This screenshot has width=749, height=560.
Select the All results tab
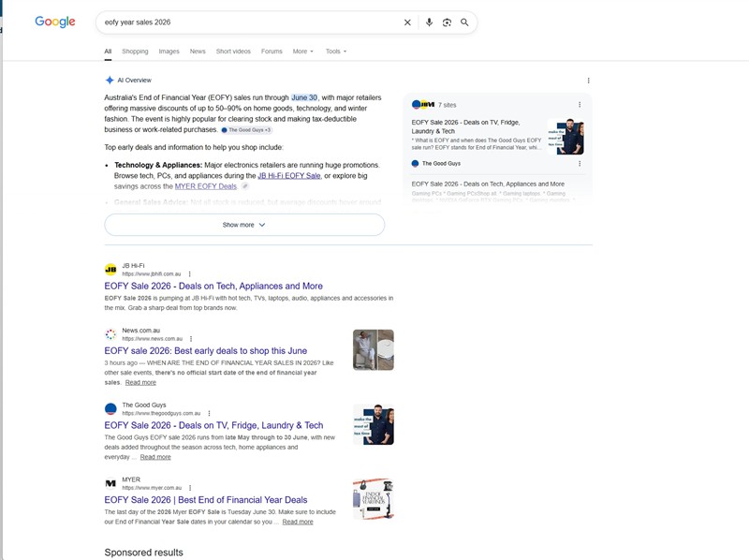tap(108, 52)
